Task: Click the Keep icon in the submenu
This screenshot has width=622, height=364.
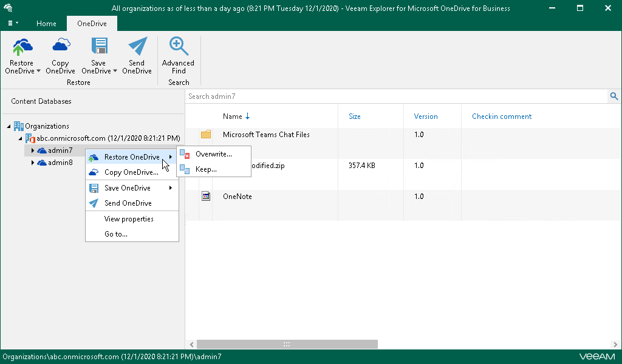Action: pos(185,169)
